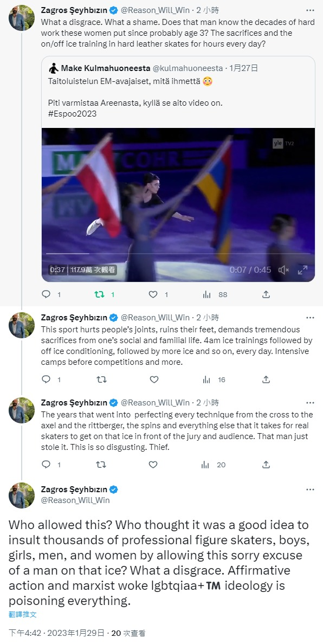Click the 翻譯推文 translate link
Screen dimensions: 323x644
23,614
